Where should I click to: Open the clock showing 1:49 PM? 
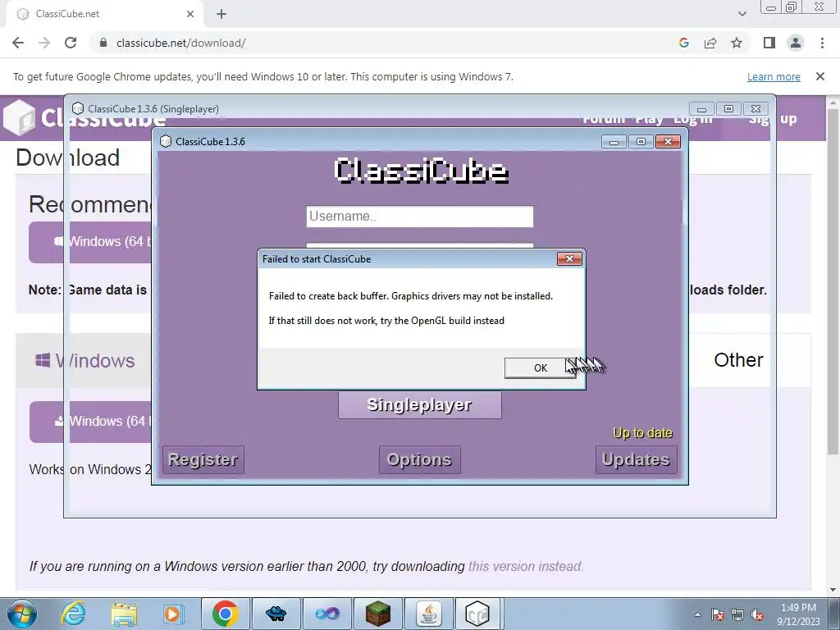799,614
